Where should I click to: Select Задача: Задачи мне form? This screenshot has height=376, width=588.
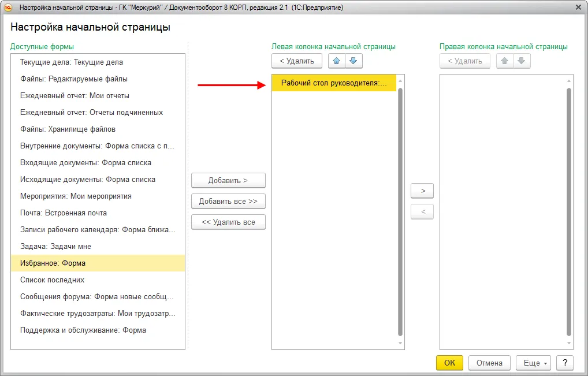[x=98, y=246]
